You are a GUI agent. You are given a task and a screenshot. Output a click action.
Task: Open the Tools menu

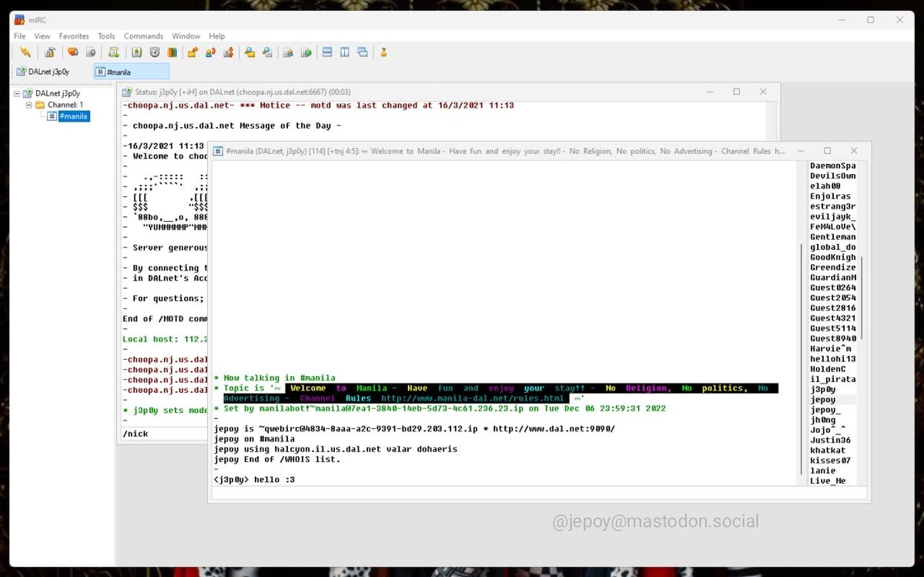point(106,36)
